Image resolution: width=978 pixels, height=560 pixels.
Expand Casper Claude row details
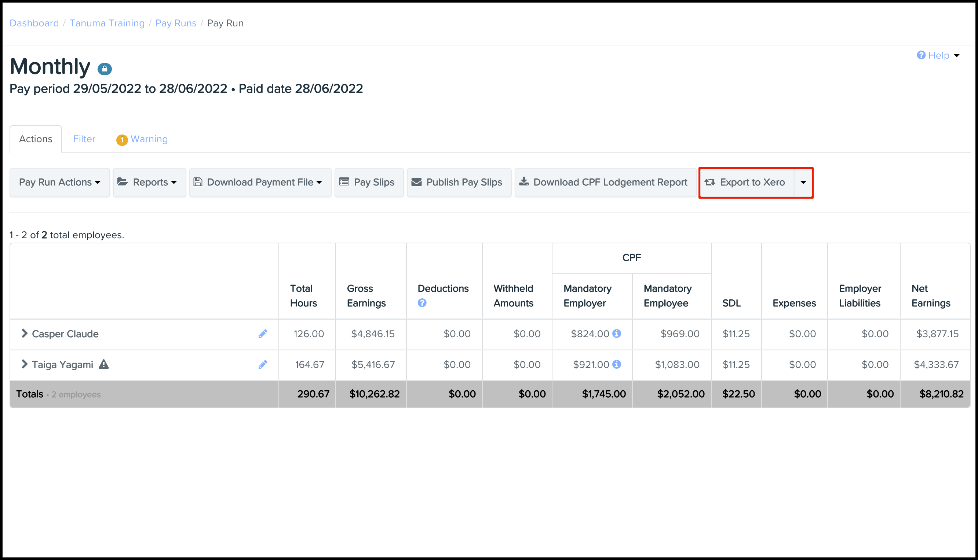click(x=24, y=334)
